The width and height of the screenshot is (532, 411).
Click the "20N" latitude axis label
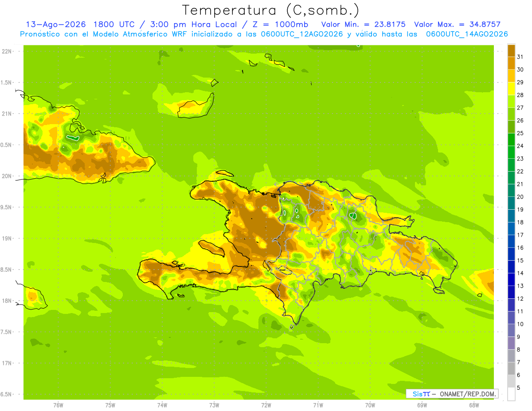[x=6, y=176]
